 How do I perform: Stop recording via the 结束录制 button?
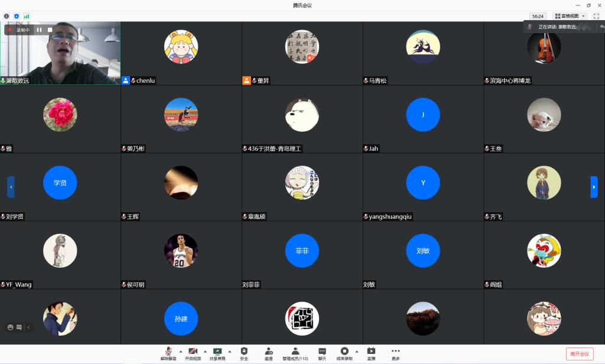pyautogui.click(x=344, y=353)
